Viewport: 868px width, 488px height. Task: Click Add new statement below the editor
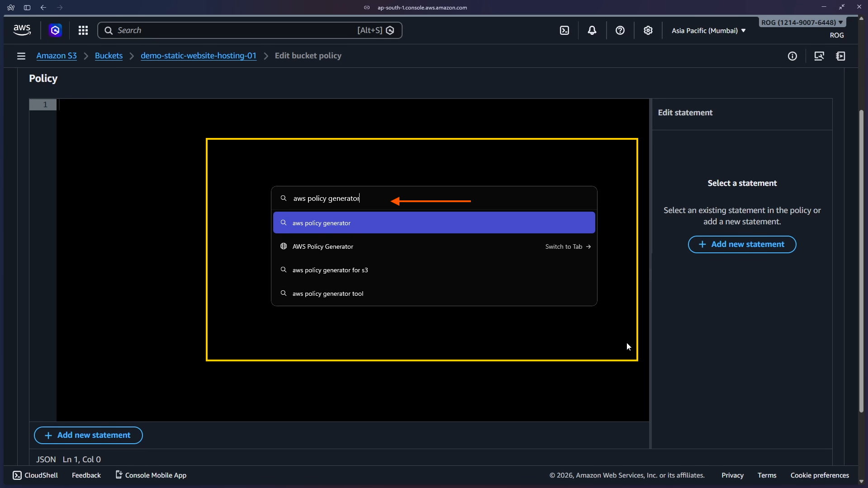click(x=88, y=435)
